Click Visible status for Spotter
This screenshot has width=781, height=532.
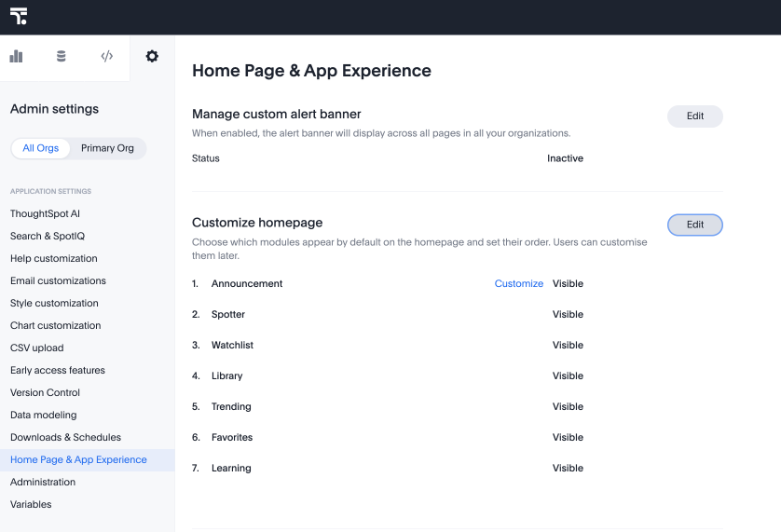[568, 314]
